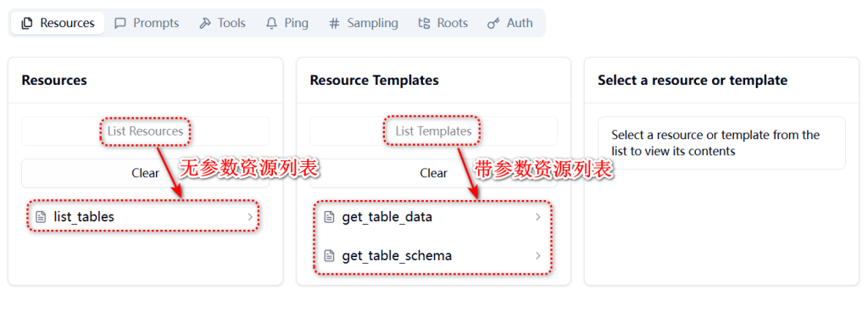Click the Resources tab icon

[x=26, y=23]
